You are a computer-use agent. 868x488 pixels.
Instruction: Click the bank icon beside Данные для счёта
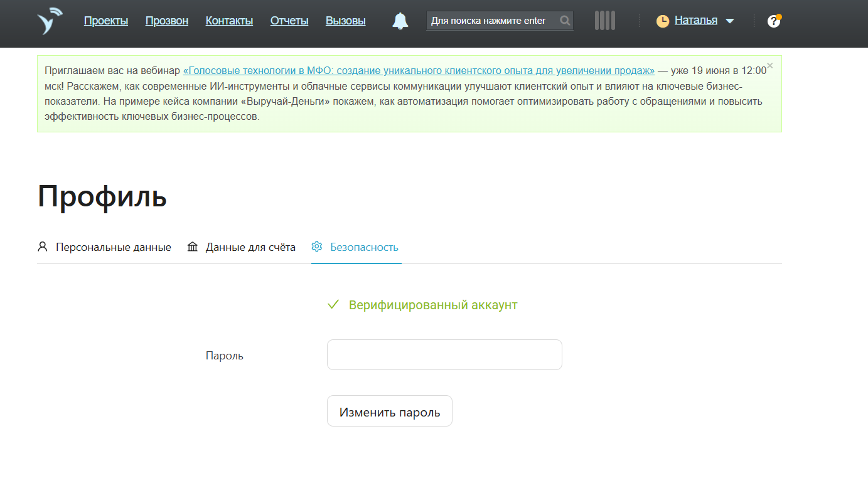[x=193, y=247]
